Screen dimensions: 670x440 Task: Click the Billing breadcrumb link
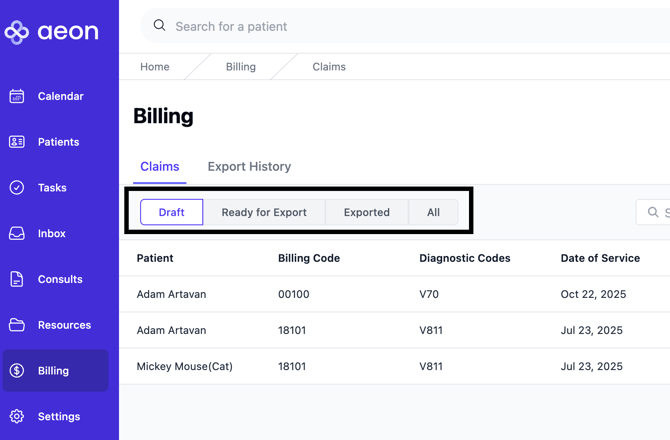(x=241, y=67)
